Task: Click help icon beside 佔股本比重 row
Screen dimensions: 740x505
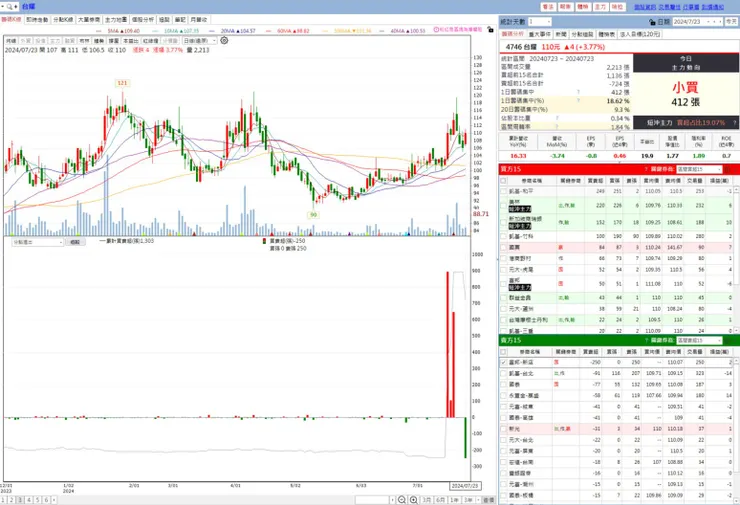Action: (x=557, y=118)
